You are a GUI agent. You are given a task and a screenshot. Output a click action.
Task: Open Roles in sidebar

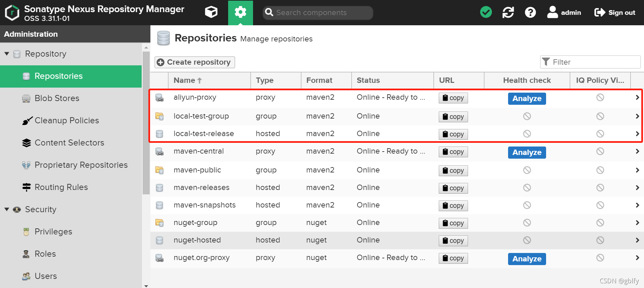[x=71, y=254]
